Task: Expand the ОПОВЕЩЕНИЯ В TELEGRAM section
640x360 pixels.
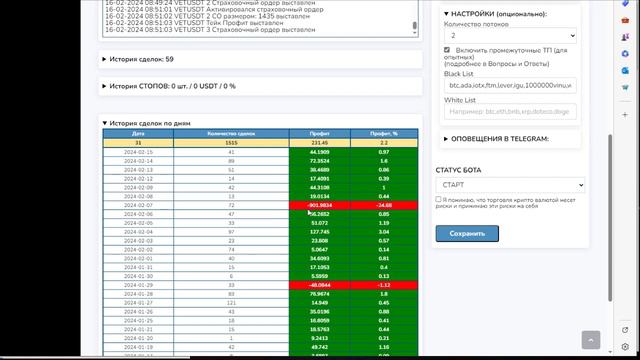Action: click(496, 139)
